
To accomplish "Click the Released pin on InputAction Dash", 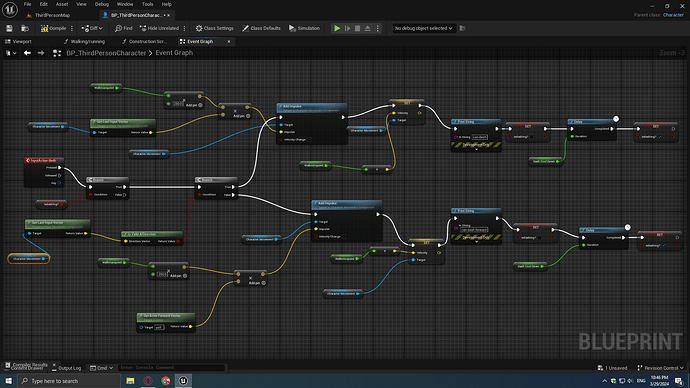I will click(60, 175).
